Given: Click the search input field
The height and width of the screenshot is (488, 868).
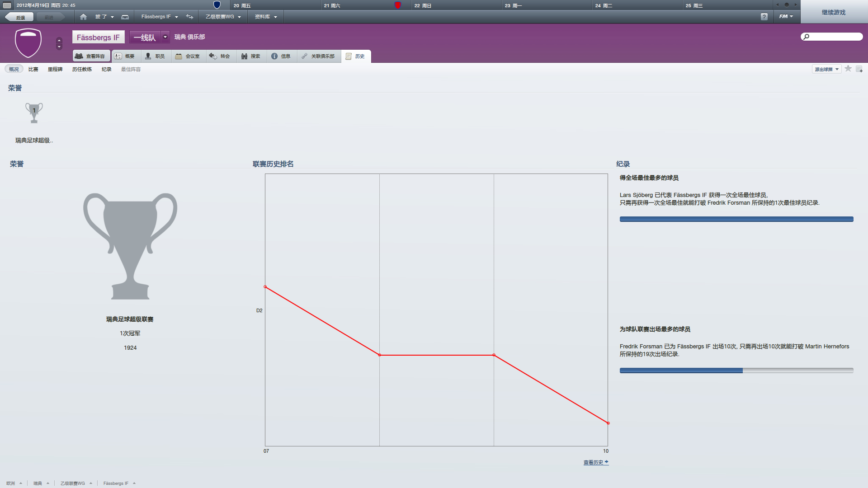Looking at the screenshot, I should (835, 37).
